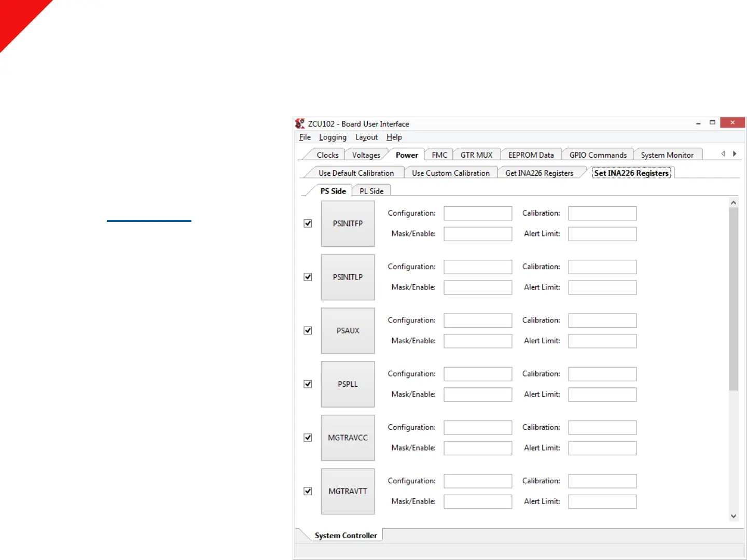The width and height of the screenshot is (747, 560).
Task: Click PSAUX Mask/Enable input field
Action: point(478,341)
